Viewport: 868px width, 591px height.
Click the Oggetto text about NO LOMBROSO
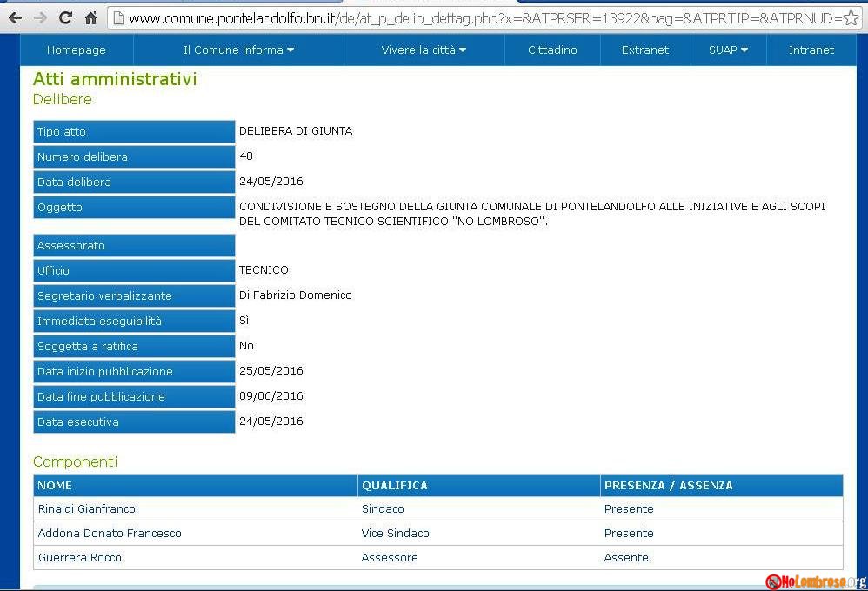pos(532,214)
